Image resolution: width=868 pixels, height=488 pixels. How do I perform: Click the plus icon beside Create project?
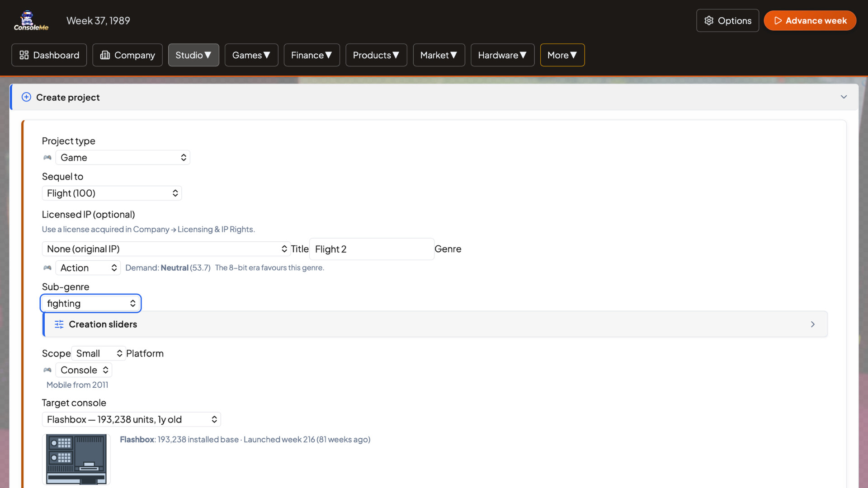pyautogui.click(x=26, y=97)
